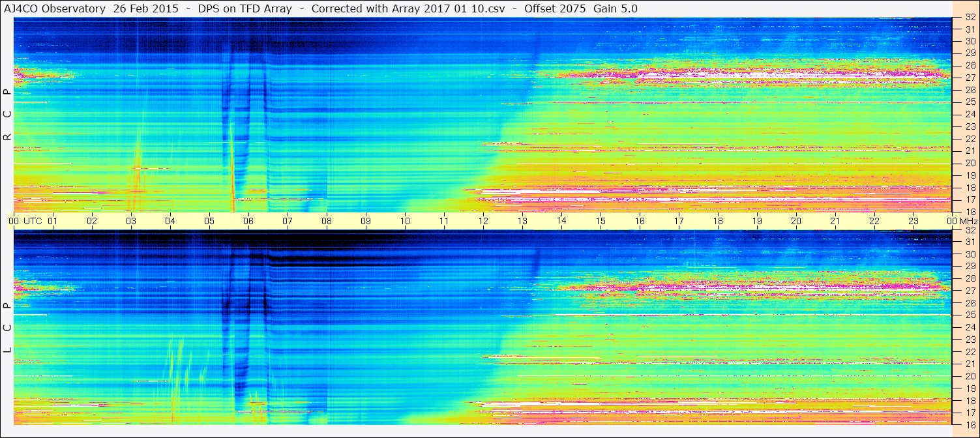The height and width of the screenshot is (438, 980).
Task: Select hour 09 on the time axis
Action: coord(366,221)
